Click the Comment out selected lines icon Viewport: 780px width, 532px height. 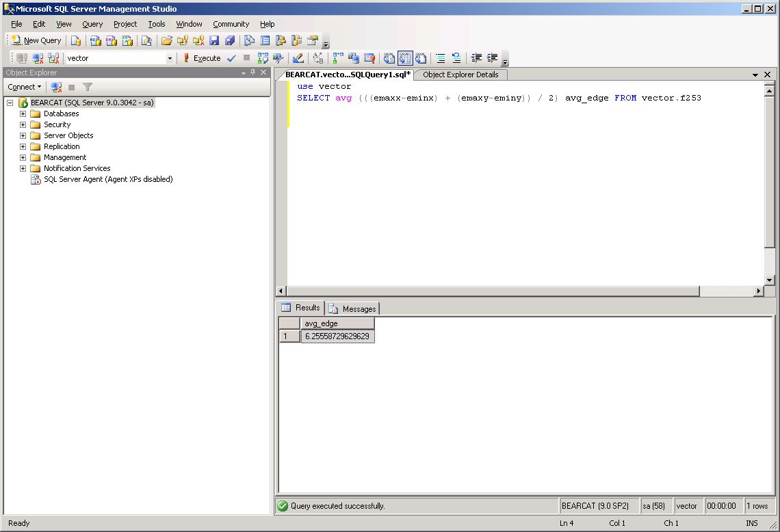tap(441, 58)
